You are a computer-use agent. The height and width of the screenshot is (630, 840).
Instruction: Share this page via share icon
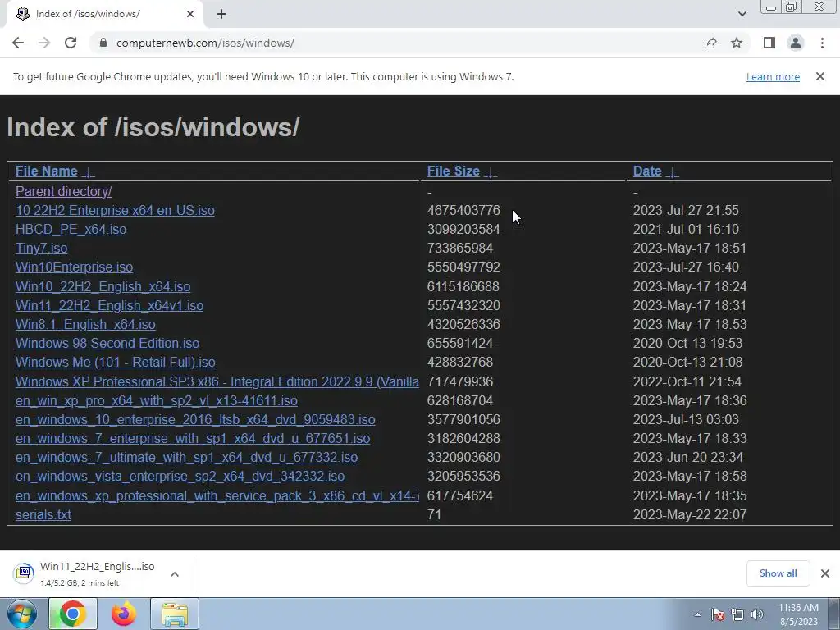pyautogui.click(x=710, y=43)
